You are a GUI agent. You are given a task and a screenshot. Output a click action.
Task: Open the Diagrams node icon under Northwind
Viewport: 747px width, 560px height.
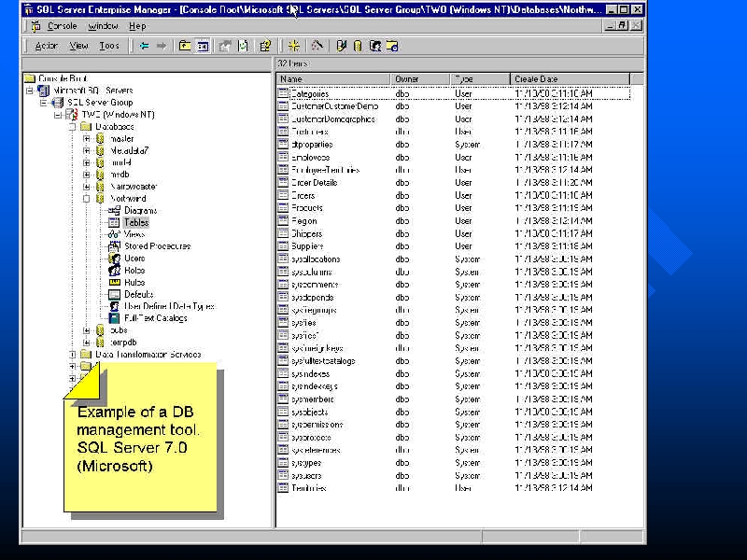[x=115, y=211]
